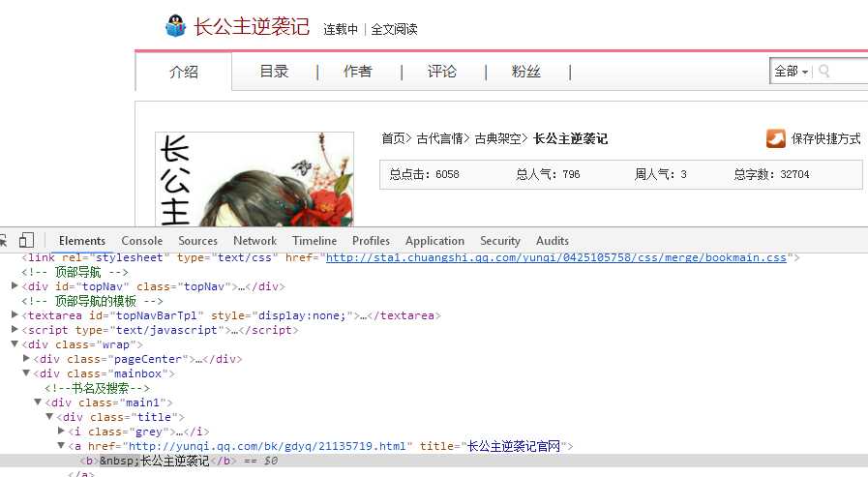Activate the inspect element cursor icon
Screen dimensions: 868x477
[x=3, y=240]
